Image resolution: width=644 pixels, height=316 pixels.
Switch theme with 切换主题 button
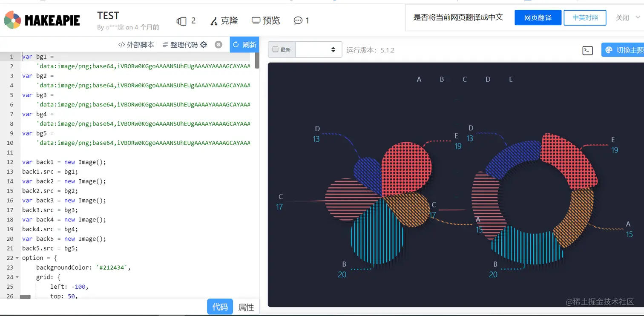(x=623, y=50)
